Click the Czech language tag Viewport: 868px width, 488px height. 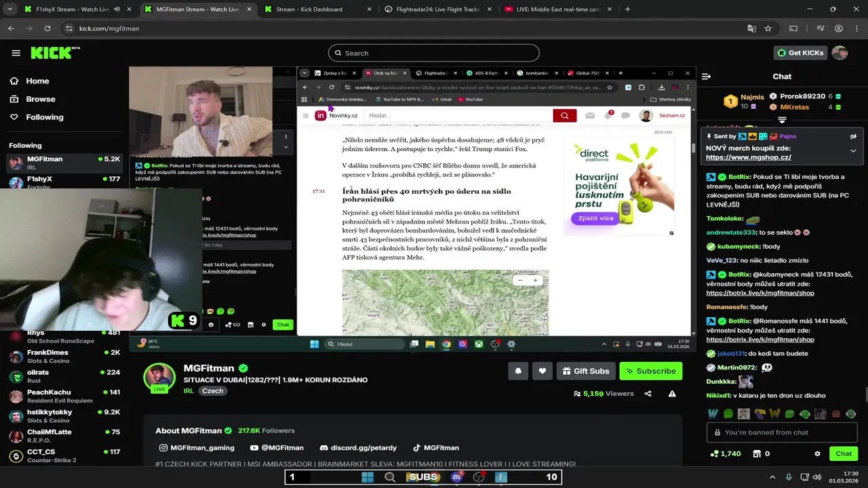click(x=212, y=391)
